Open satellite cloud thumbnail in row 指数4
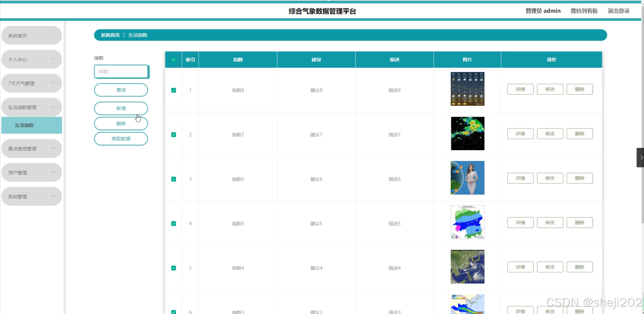Image resolution: width=644 pixels, height=314 pixels. [x=467, y=267]
